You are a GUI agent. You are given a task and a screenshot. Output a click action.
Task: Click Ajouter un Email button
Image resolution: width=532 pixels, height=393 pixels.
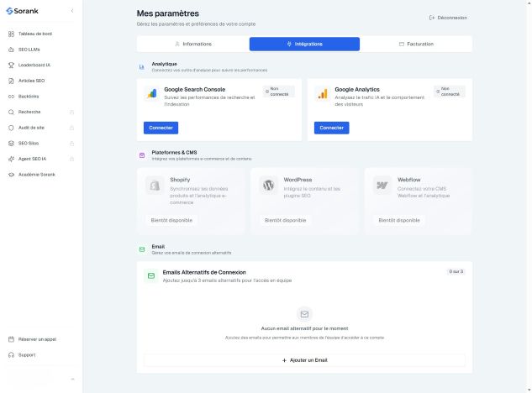(x=304, y=360)
